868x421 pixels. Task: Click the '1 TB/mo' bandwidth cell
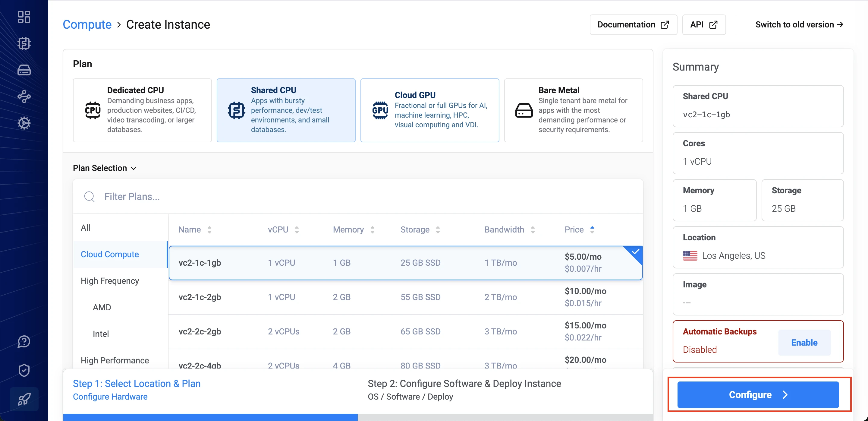pos(500,263)
